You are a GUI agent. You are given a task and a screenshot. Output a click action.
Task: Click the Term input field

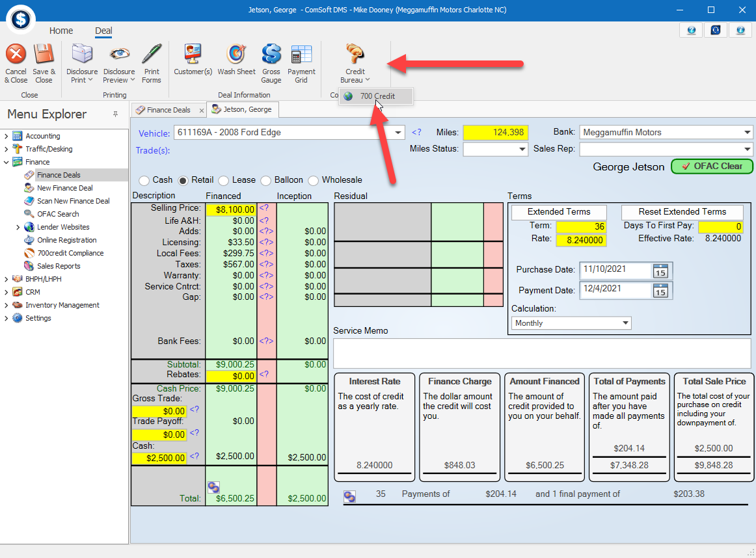581,227
